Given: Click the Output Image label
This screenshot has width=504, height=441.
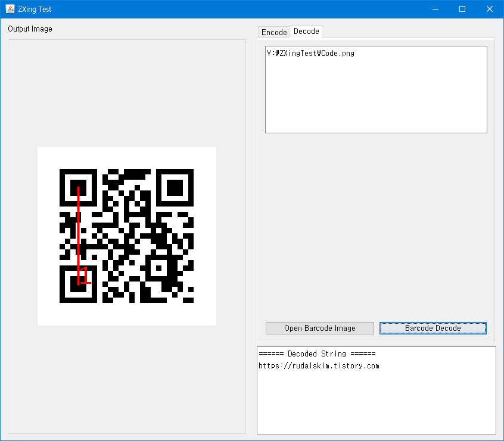Looking at the screenshot, I should pos(30,29).
